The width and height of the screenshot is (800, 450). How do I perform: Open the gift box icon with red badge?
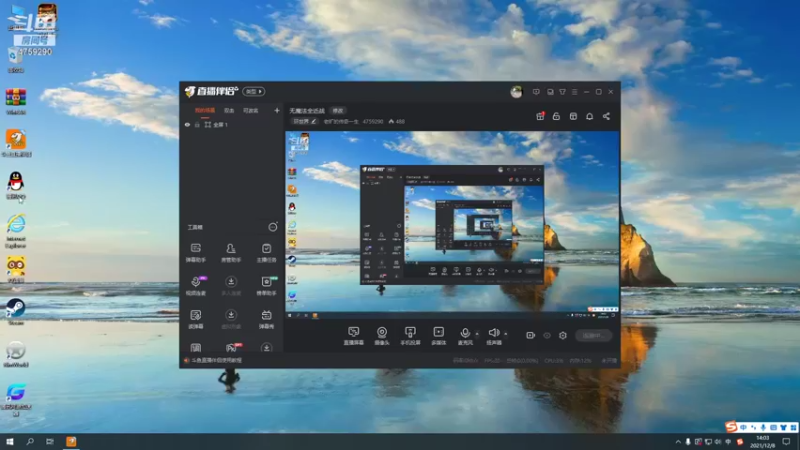click(x=540, y=116)
